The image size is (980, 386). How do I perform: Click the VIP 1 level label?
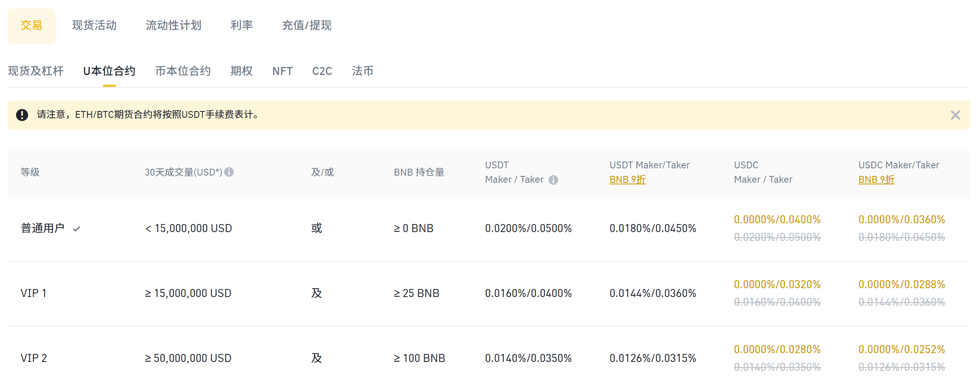point(33,293)
